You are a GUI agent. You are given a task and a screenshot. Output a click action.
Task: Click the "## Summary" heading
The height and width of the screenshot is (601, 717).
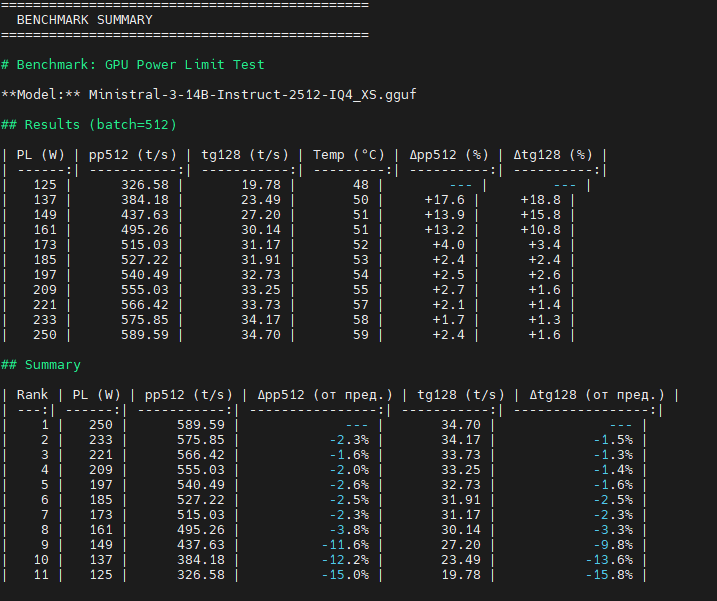41,365
